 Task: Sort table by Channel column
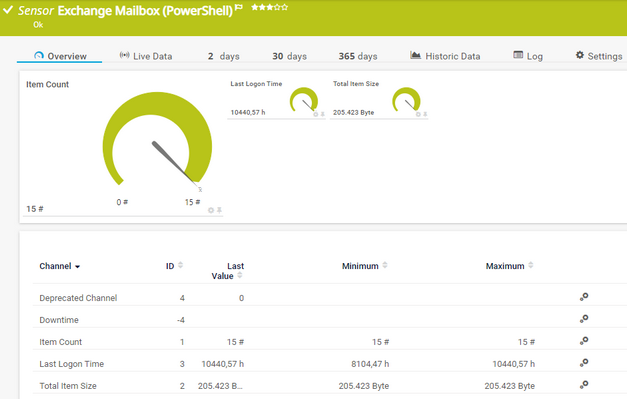(x=60, y=266)
